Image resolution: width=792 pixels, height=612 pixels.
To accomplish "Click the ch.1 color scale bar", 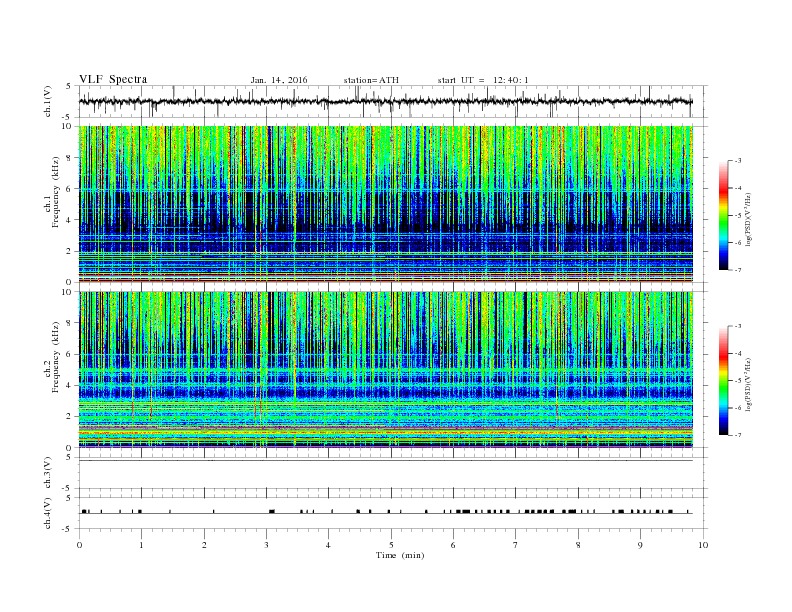I will coord(724,216).
